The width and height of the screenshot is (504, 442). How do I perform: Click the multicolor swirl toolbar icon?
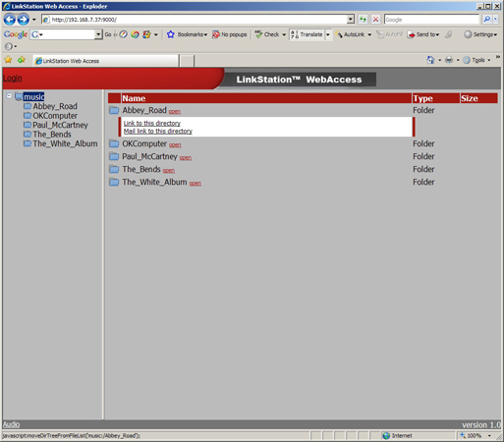(x=135, y=34)
